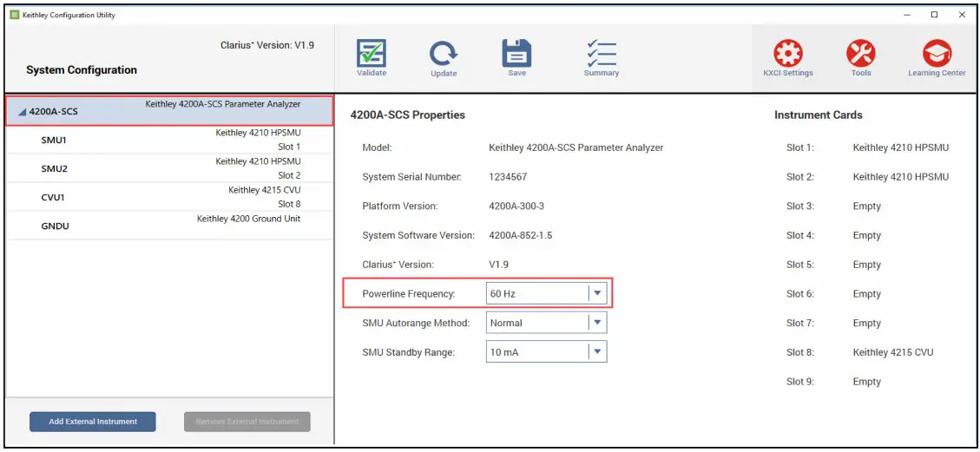Maximize the Keithley Configuration Utility window
This screenshot has width=980, height=452.
click(x=934, y=15)
